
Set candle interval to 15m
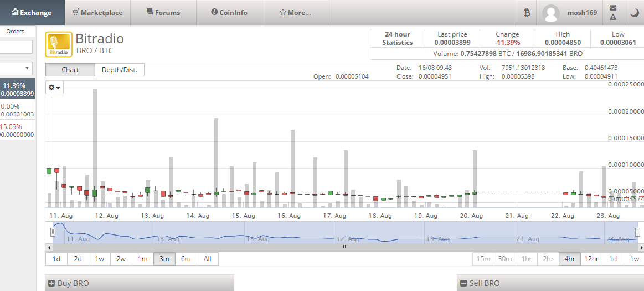click(483, 258)
